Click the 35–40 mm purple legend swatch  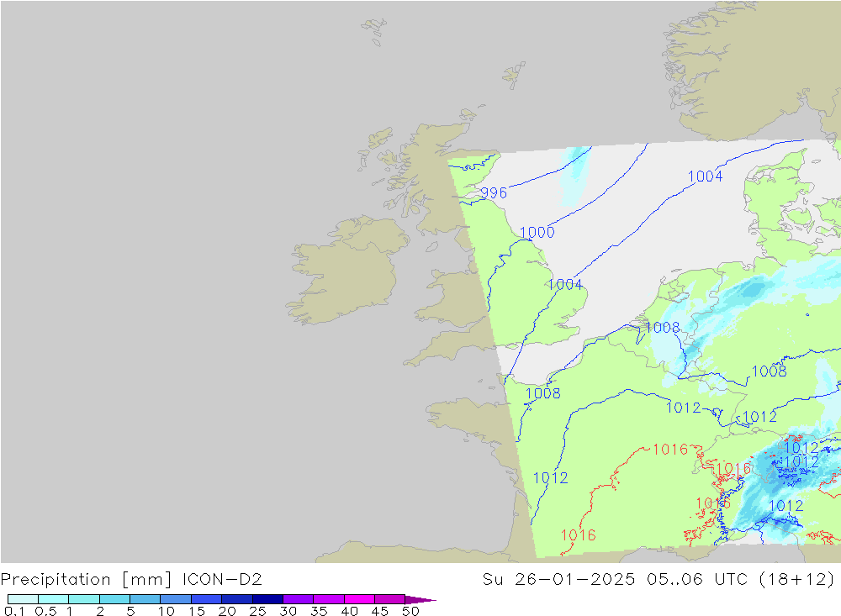pyautogui.click(x=329, y=599)
